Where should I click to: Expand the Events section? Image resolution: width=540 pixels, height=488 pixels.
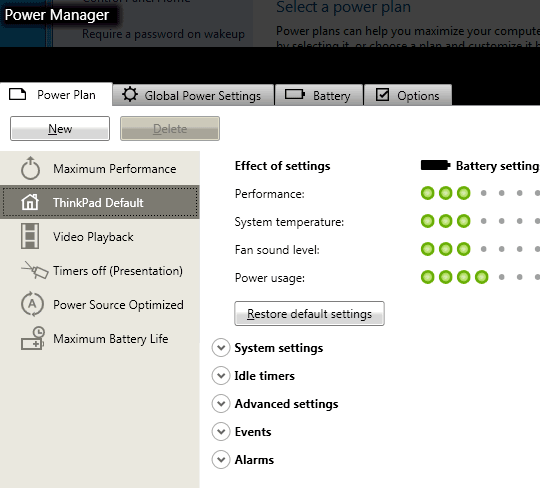click(x=221, y=432)
